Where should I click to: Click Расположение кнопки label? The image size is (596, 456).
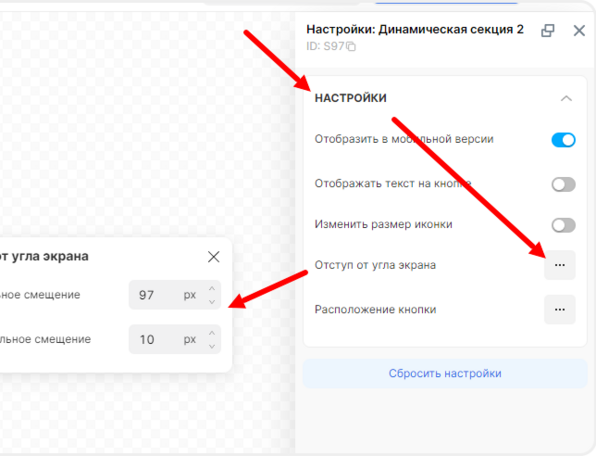coord(375,309)
